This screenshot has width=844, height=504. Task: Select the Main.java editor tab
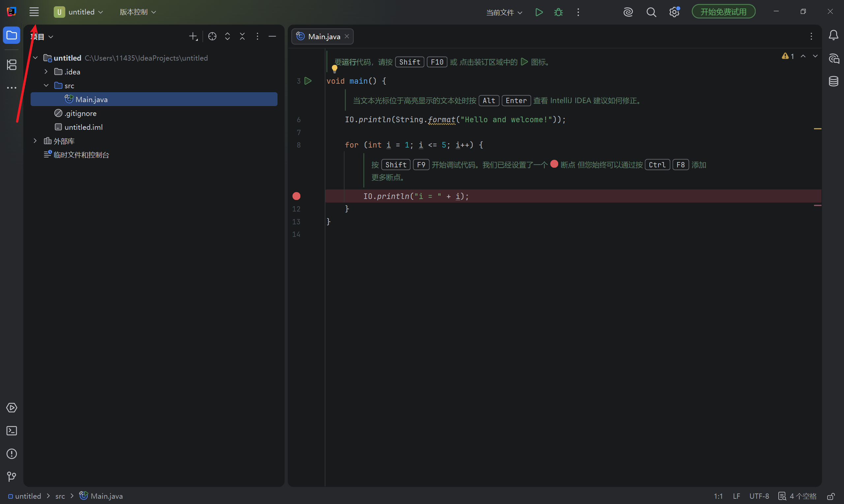[322, 36]
